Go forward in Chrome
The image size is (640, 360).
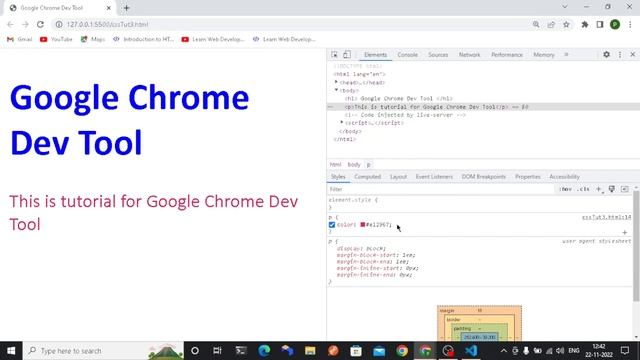tap(25, 24)
